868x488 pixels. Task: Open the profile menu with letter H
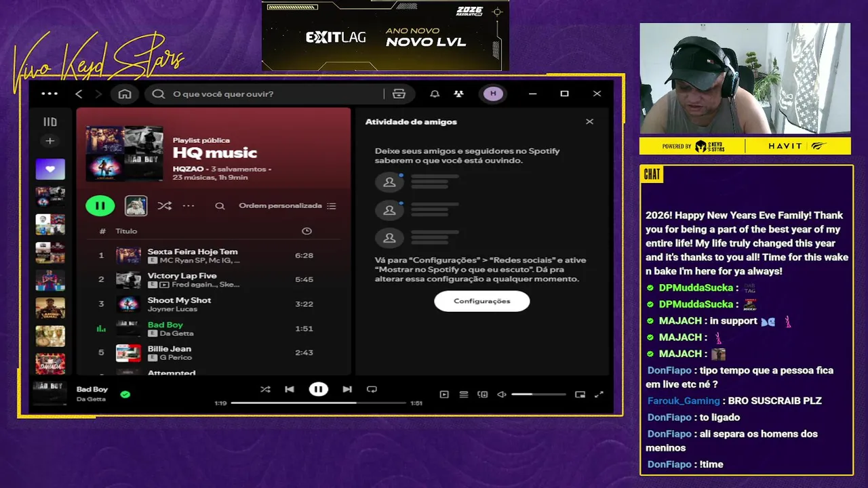pyautogui.click(x=493, y=94)
